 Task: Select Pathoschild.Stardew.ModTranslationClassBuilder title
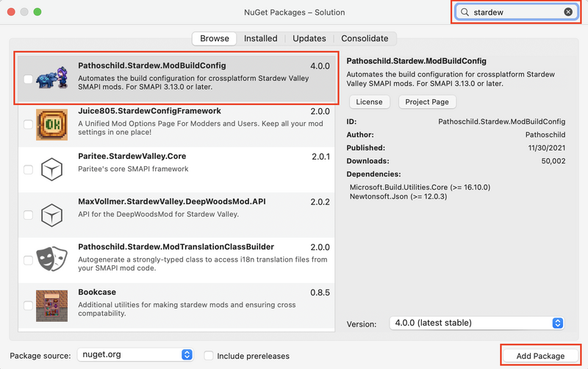coord(176,247)
